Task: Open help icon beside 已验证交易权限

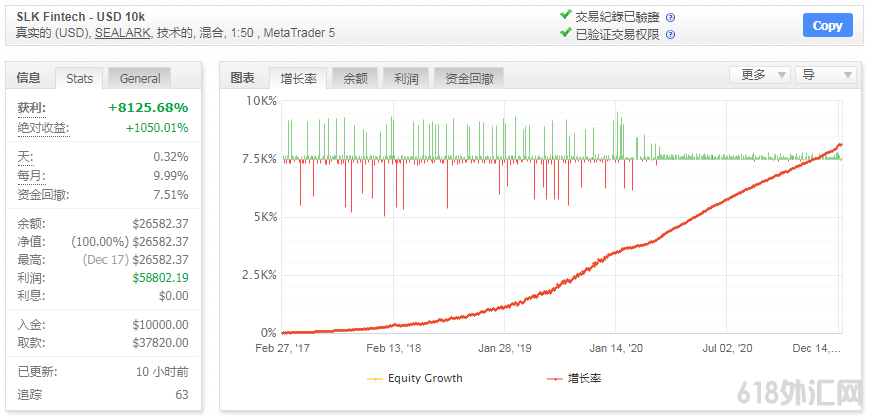Action: [x=670, y=34]
